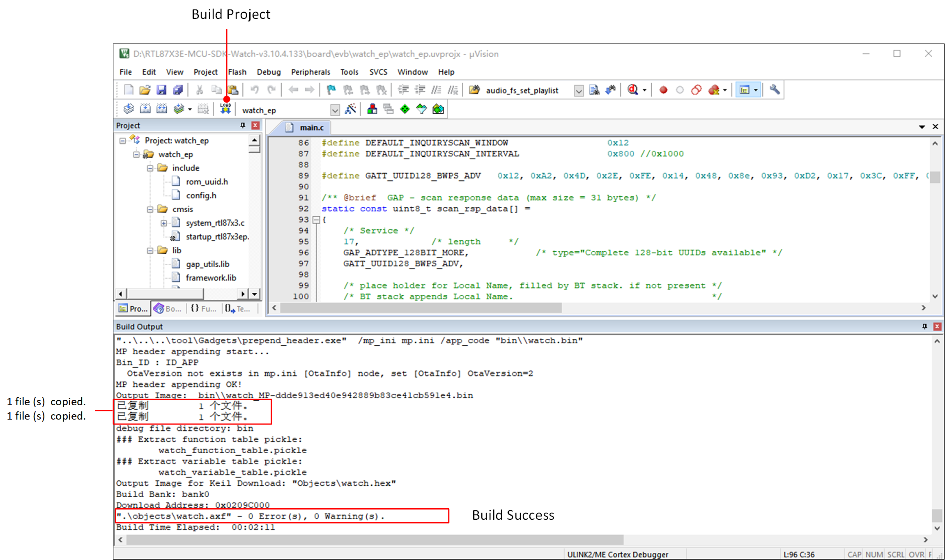Pin the Project panel
This screenshot has height=560, width=945.
[243, 125]
